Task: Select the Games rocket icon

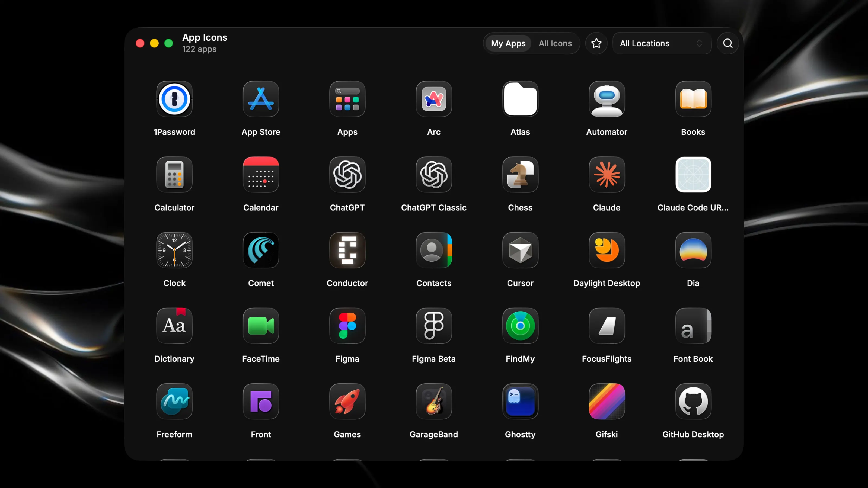Action: pyautogui.click(x=347, y=402)
